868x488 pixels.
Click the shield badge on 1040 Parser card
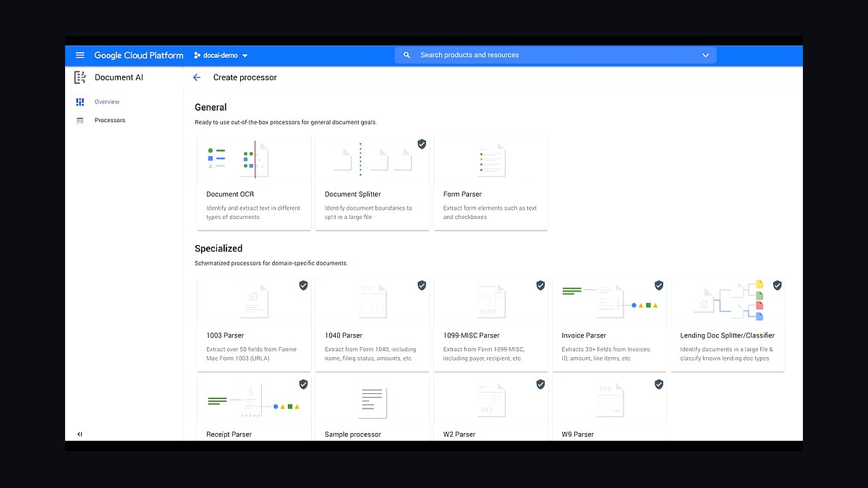tap(422, 286)
